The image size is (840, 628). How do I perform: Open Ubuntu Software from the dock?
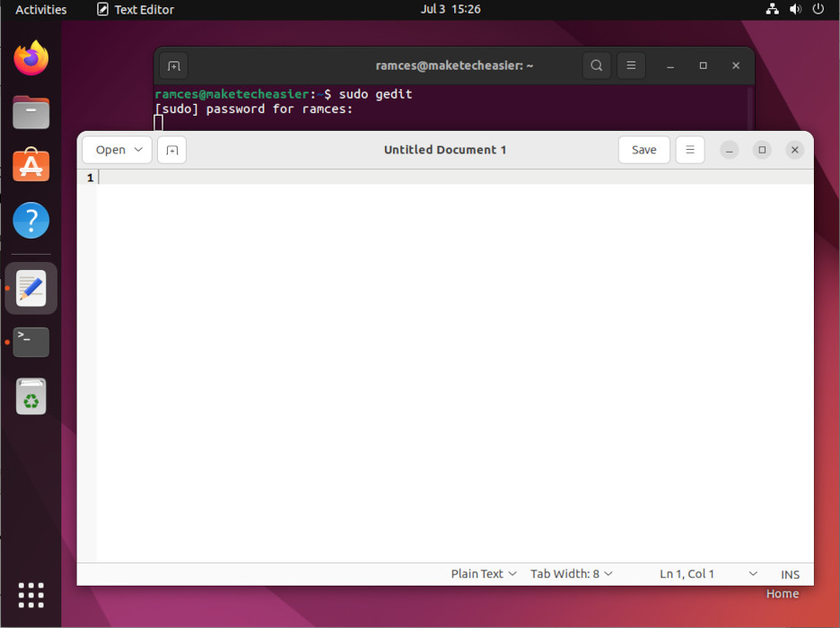pyautogui.click(x=31, y=165)
